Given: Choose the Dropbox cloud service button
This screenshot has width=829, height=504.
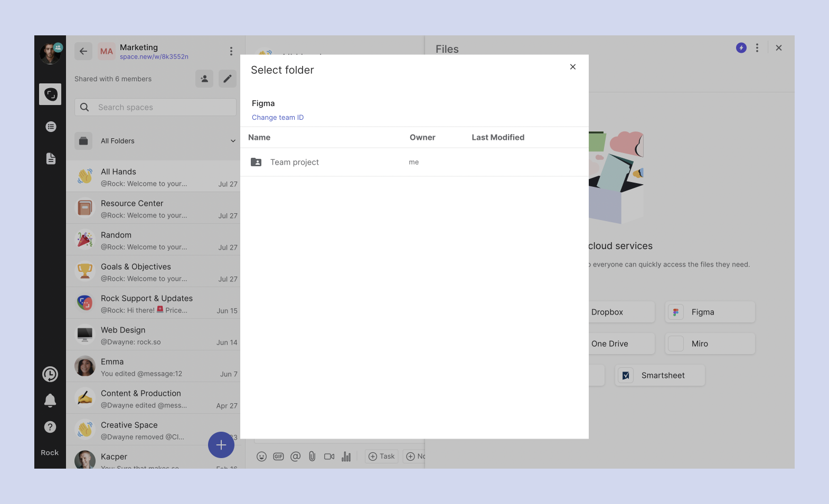Looking at the screenshot, I should tap(622, 312).
